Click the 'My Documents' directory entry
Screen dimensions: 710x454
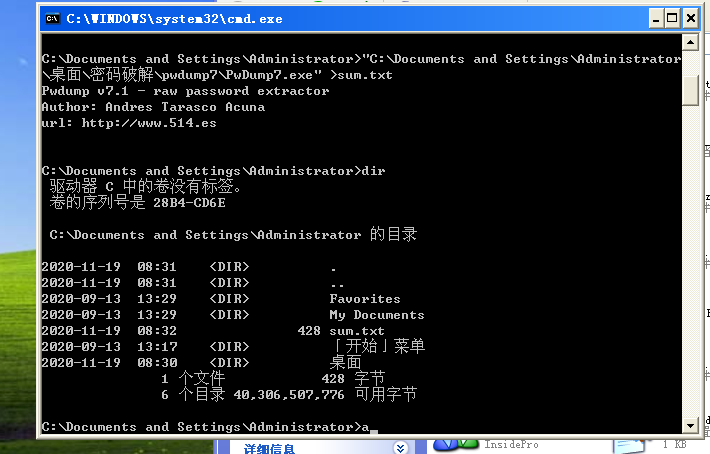pos(377,315)
